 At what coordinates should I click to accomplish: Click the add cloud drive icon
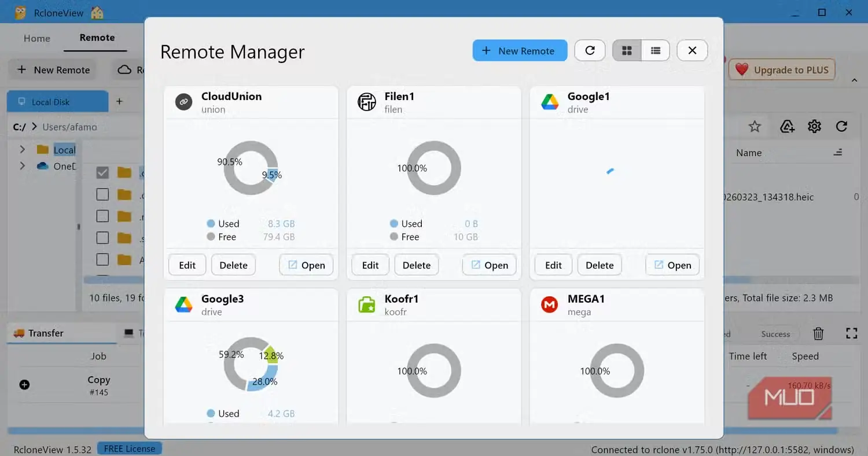[x=787, y=126]
